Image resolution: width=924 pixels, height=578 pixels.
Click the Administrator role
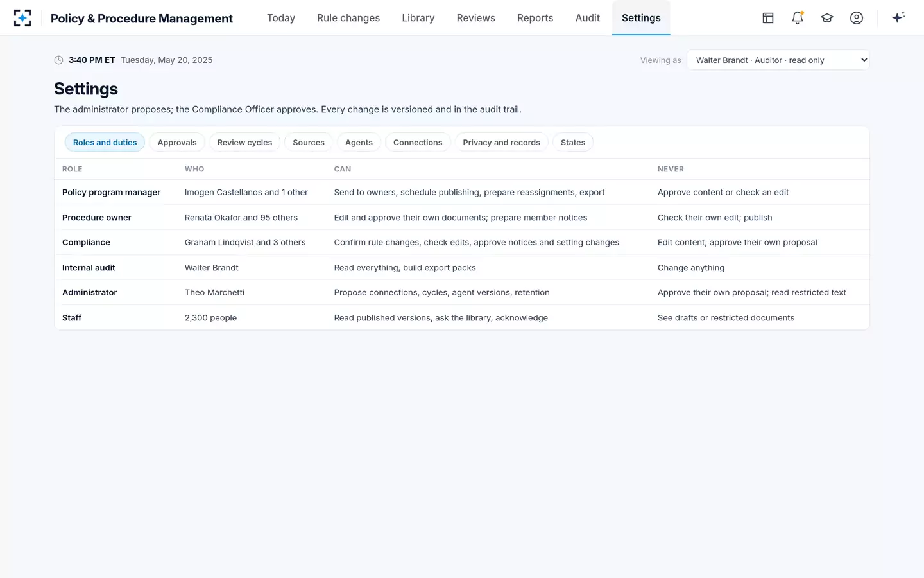point(90,292)
